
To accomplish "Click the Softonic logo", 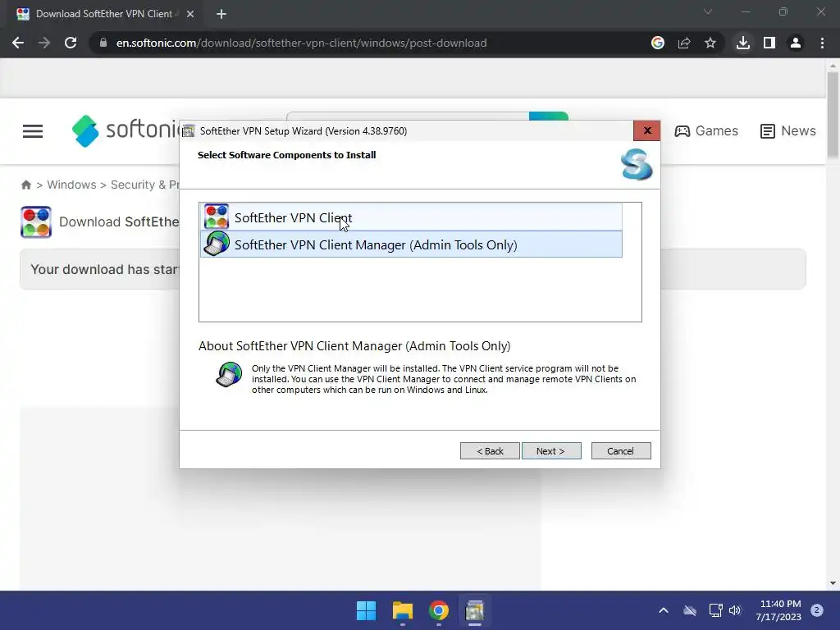I will (126, 130).
